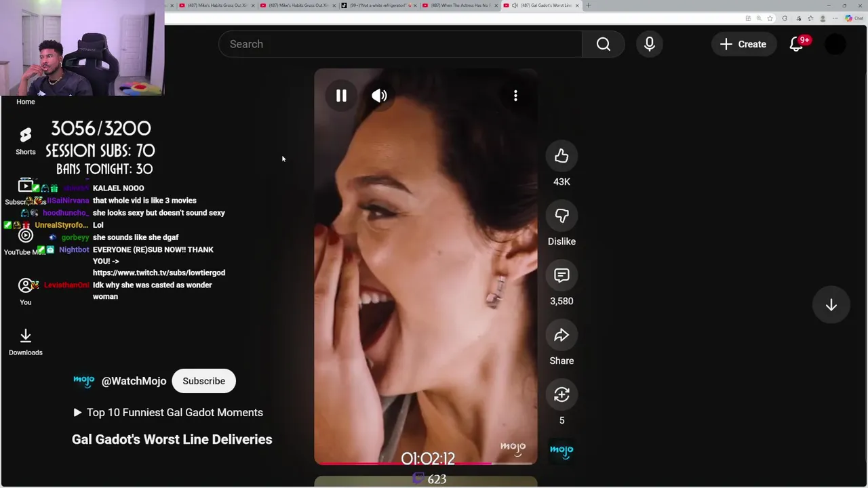The width and height of the screenshot is (868, 488).
Task: Open the account avatar menu
Action: tap(835, 44)
